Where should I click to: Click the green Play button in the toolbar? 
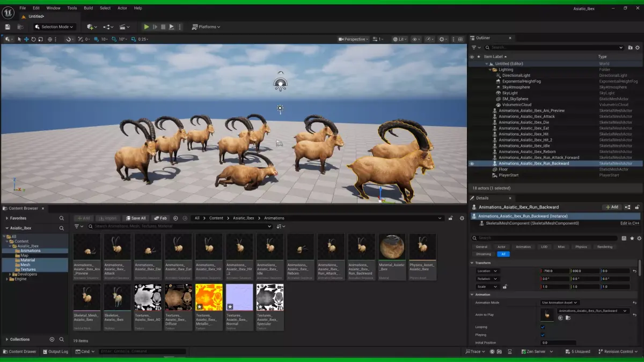[147, 27]
